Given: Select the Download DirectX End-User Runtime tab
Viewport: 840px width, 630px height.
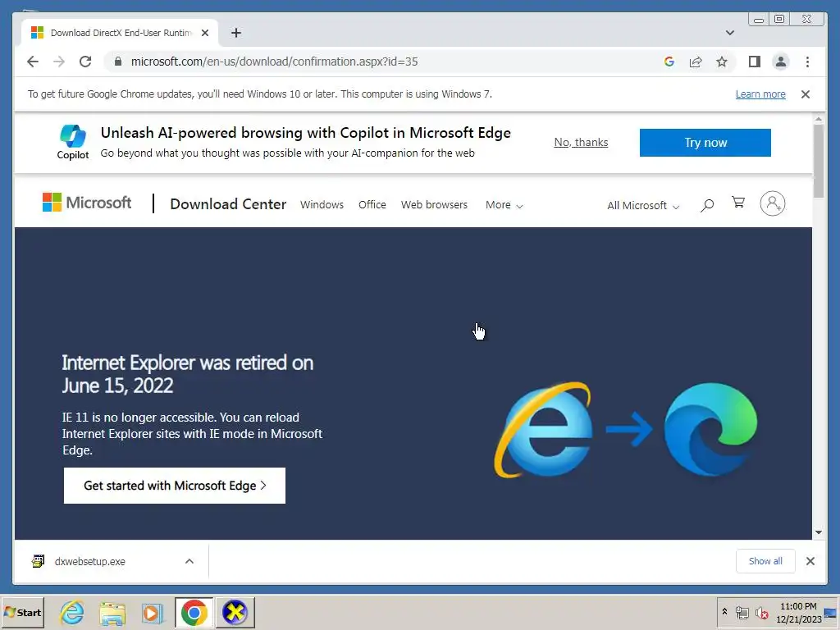Looking at the screenshot, I should tap(120, 33).
